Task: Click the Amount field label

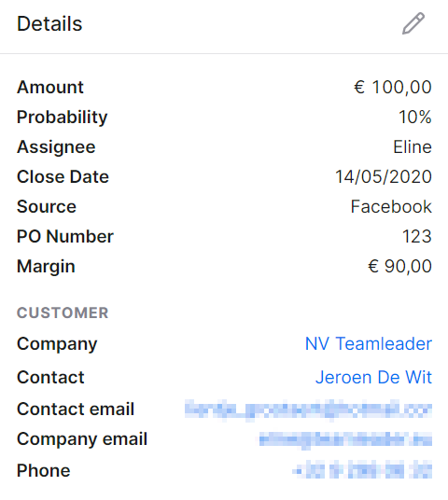Action: pos(50,87)
